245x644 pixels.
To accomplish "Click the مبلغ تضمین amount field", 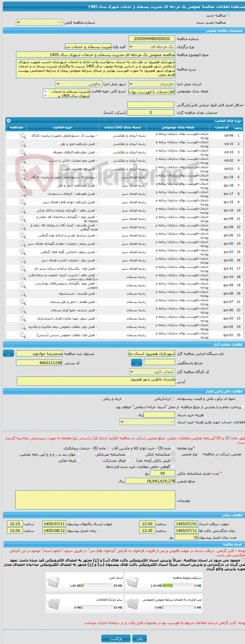I will [x=150, y=481].
